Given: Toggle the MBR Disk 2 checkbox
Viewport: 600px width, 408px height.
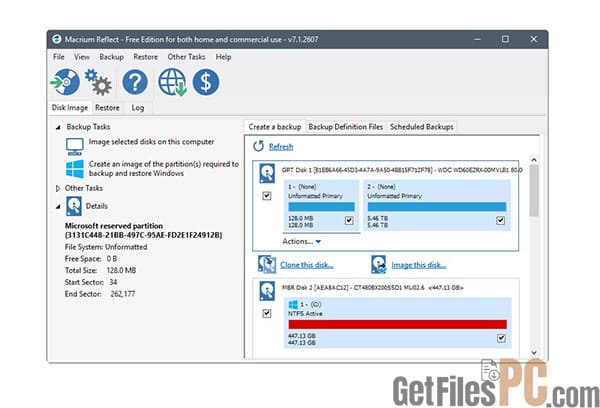Looking at the screenshot, I should pos(267,313).
